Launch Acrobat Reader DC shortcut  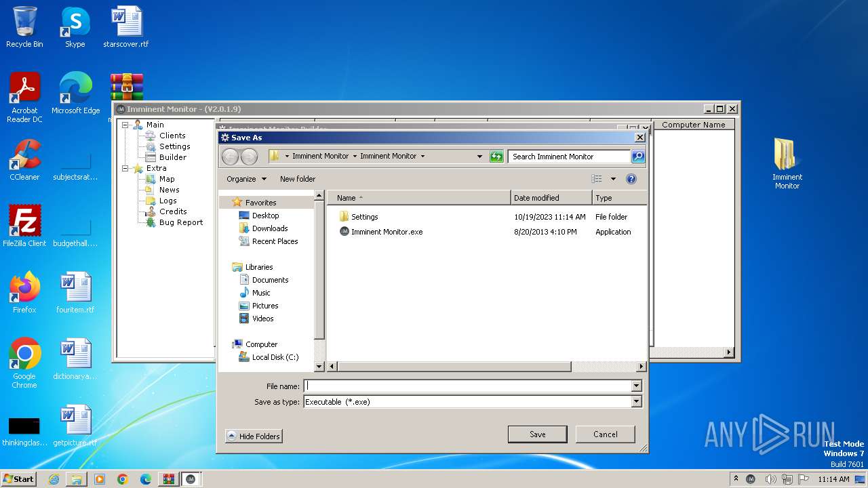(x=24, y=98)
